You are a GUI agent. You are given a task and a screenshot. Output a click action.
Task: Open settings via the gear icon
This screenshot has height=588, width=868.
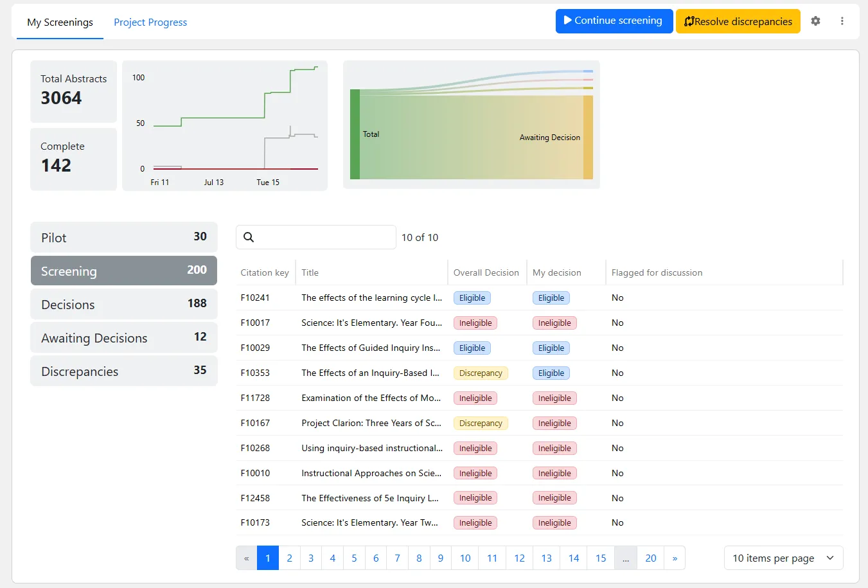815,21
